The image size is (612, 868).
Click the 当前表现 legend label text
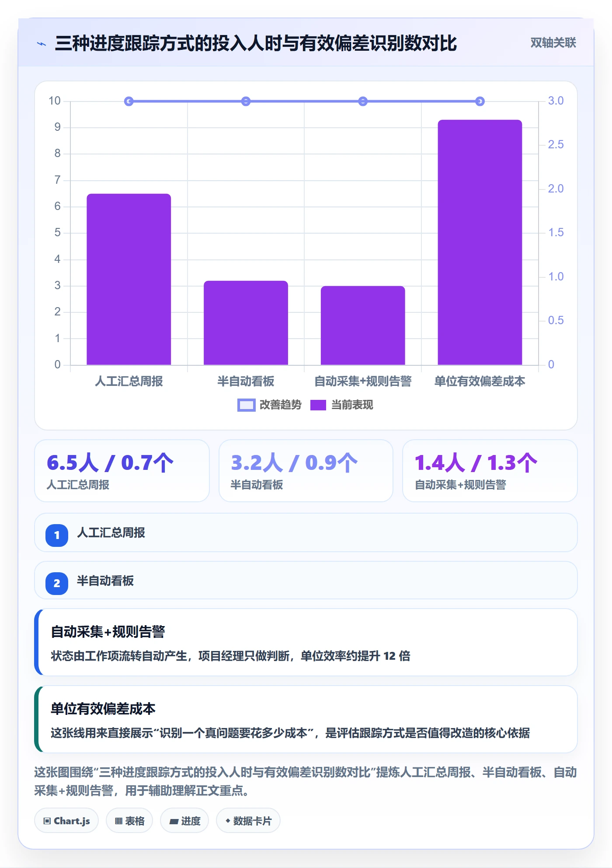pyautogui.click(x=352, y=405)
